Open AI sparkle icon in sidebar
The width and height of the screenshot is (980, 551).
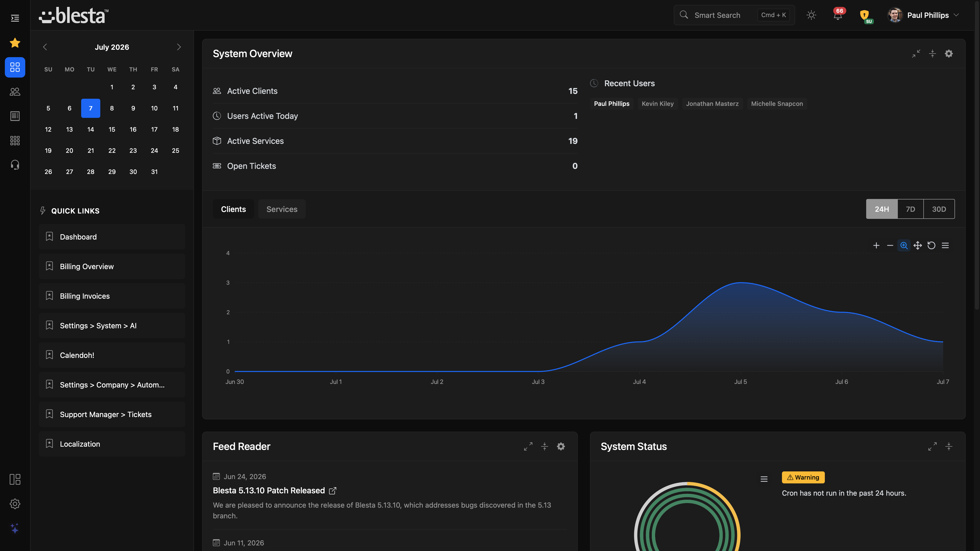[15, 528]
